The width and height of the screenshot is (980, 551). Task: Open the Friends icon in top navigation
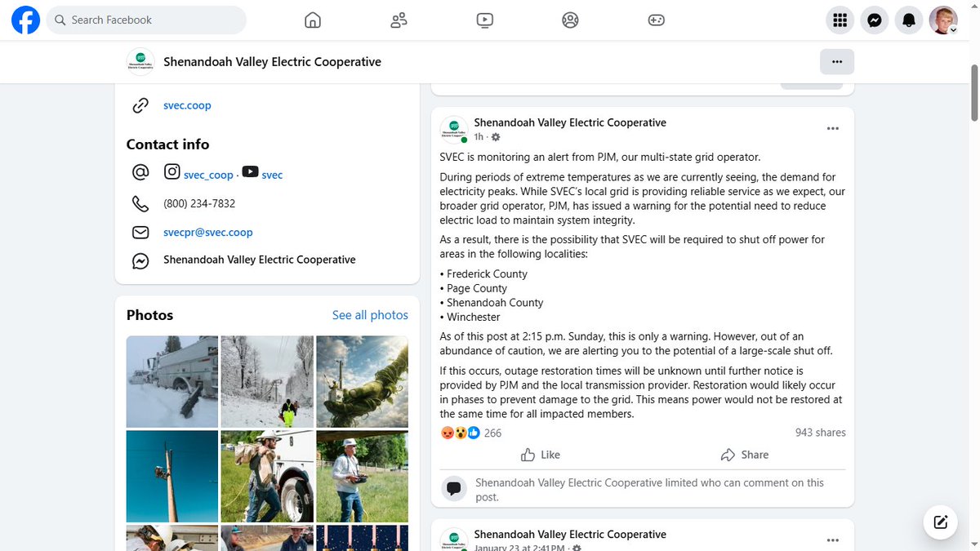click(399, 20)
